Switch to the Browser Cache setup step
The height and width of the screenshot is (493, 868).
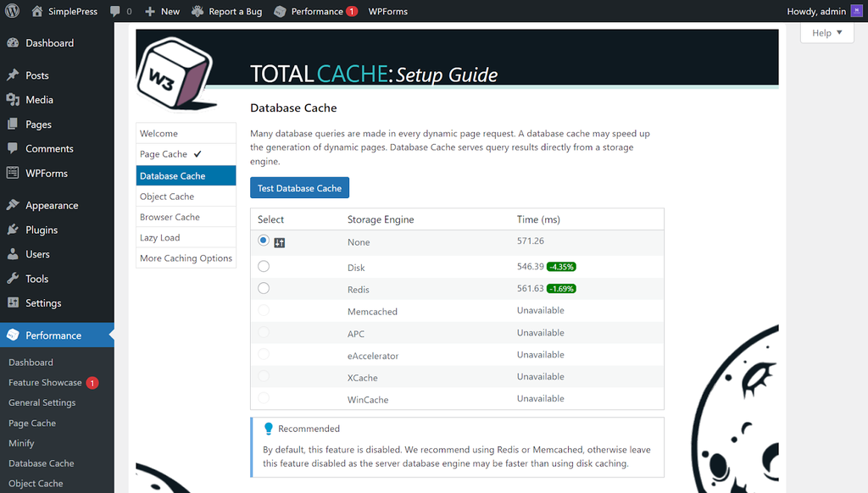[170, 216]
